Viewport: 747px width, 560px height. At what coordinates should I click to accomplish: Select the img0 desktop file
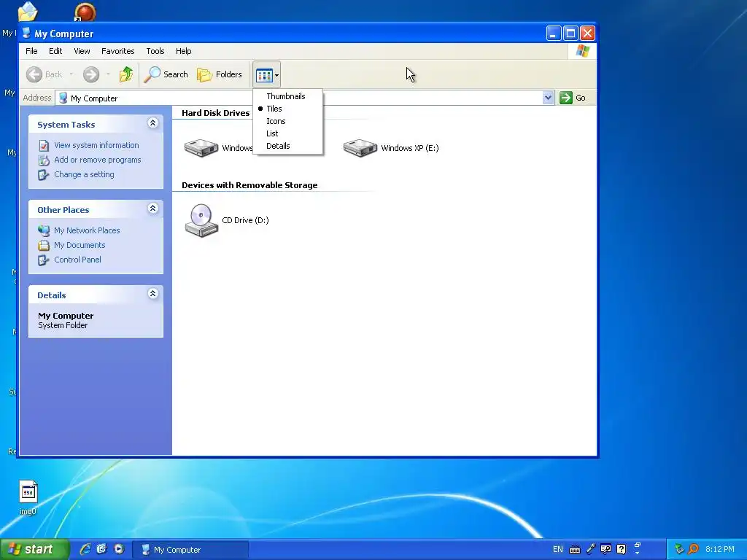coord(28,497)
